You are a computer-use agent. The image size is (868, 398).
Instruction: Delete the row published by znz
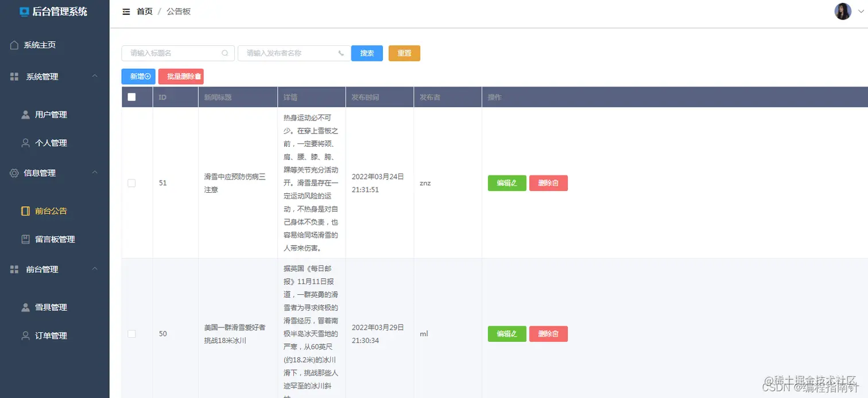coord(548,183)
